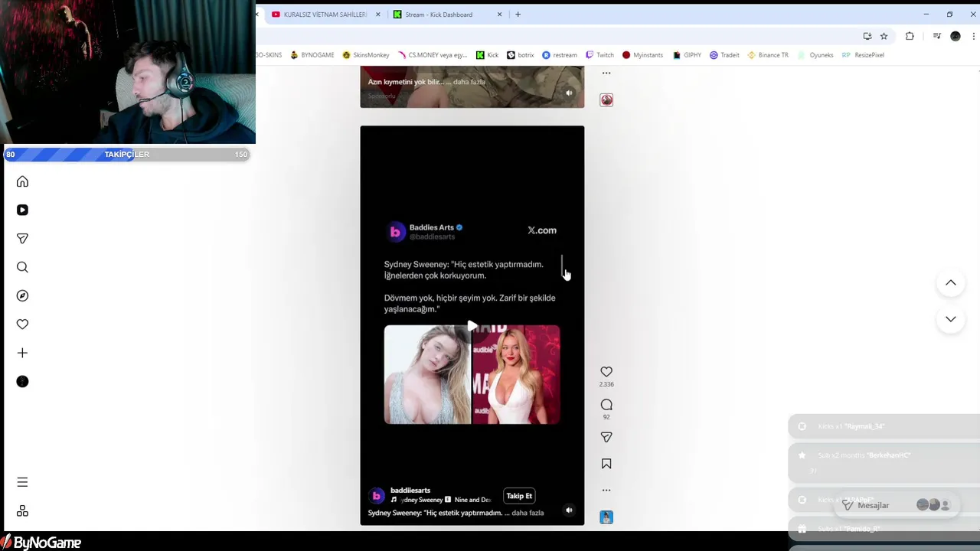This screenshot has height=551, width=980.
Task: Open direct messages paper plane in sidebar
Action: tap(22, 239)
